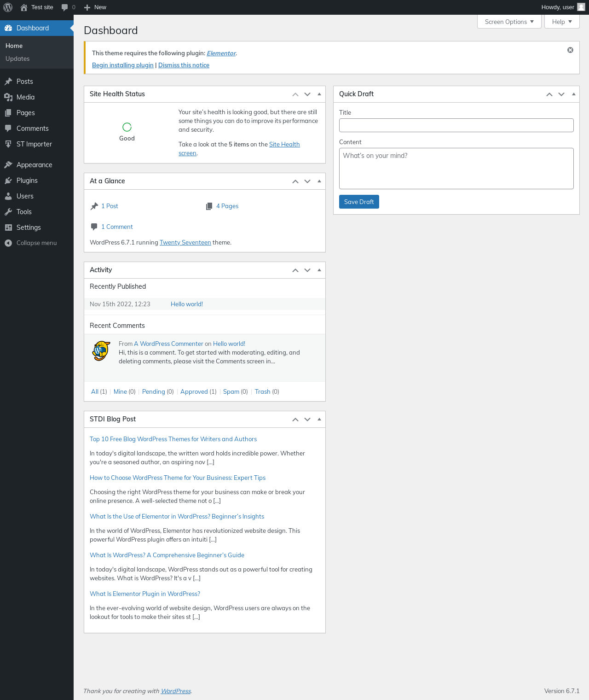Click the plus icon beside New
The image size is (589, 700).
click(87, 7)
